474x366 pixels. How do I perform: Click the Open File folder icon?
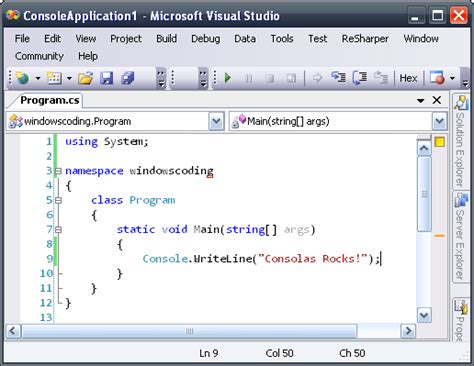(85, 78)
